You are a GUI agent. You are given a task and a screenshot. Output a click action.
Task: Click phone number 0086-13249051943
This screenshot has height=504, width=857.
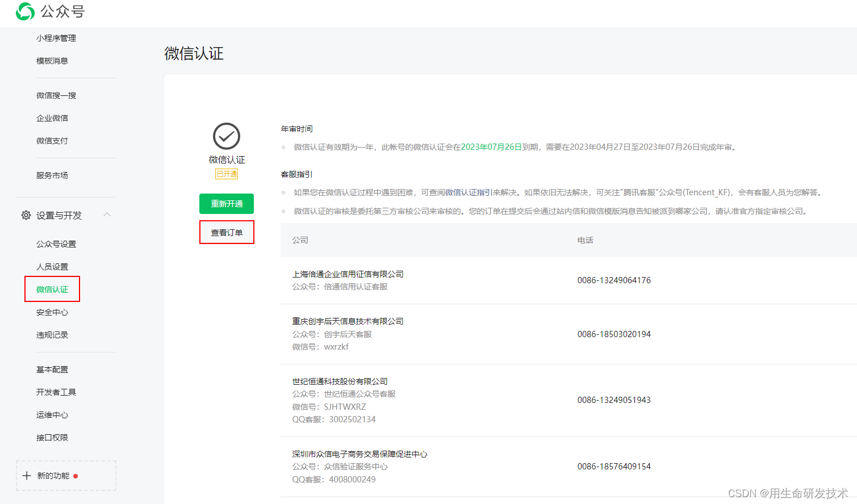coord(614,400)
